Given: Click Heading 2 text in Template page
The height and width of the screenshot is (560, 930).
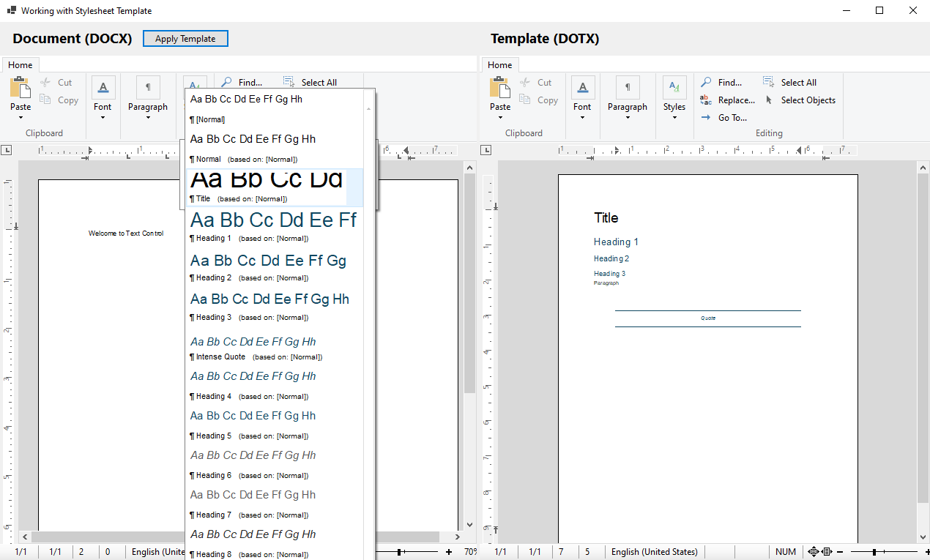Looking at the screenshot, I should tap(611, 258).
